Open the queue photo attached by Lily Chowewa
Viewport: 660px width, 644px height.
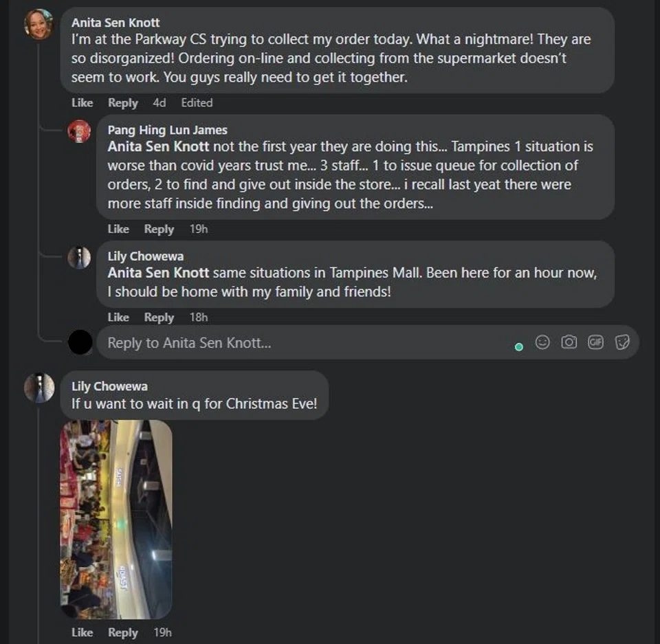[x=116, y=520]
